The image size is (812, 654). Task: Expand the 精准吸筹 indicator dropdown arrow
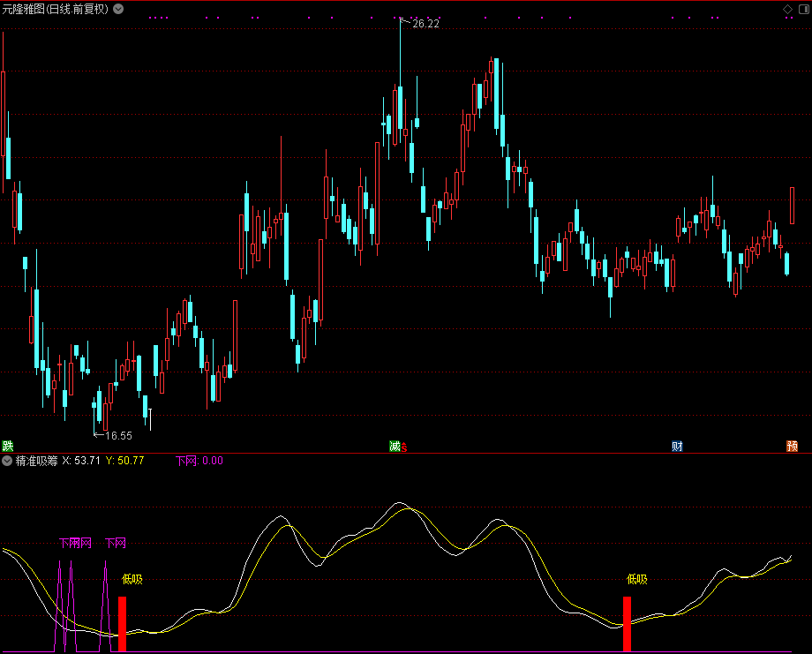point(7,461)
